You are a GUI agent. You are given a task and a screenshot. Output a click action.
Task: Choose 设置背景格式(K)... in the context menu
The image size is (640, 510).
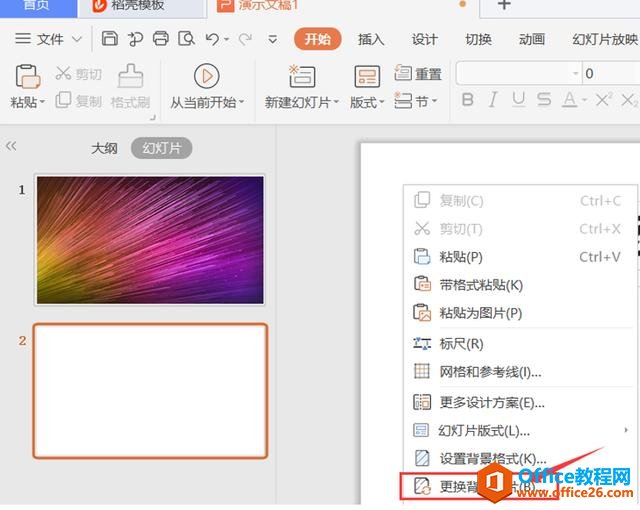click(x=518, y=459)
